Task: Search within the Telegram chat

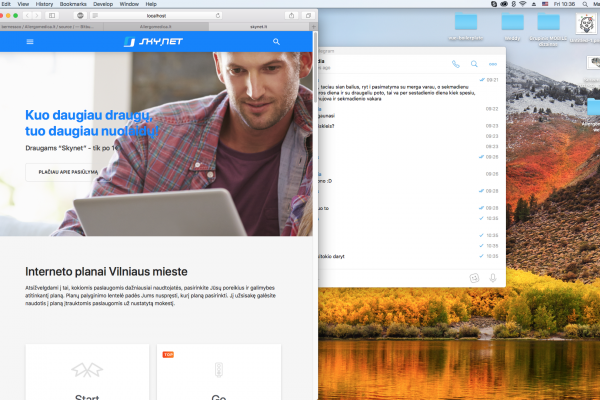Action: pyautogui.click(x=474, y=64)
